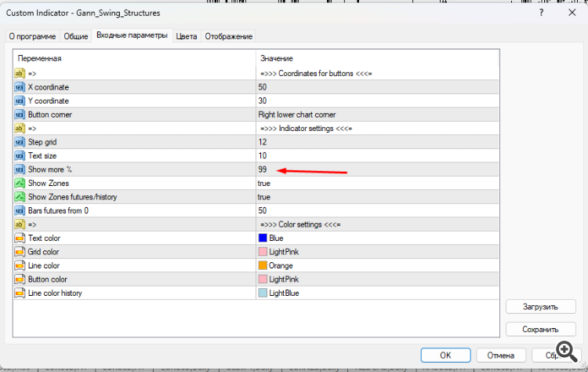Click the LightPink swatch for Button color

point(263,279)
